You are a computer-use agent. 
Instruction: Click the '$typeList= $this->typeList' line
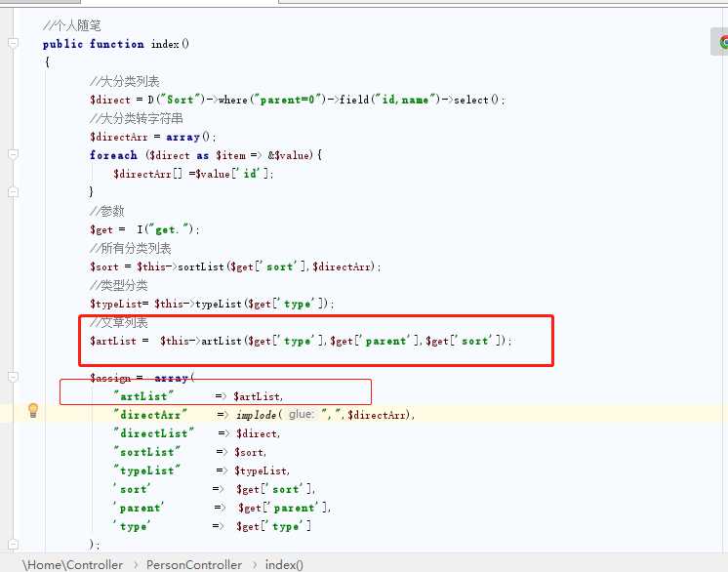click(212, 304)
